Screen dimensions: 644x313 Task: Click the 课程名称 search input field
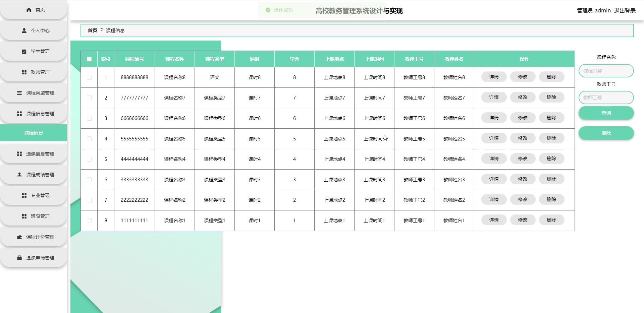[606, 71]
